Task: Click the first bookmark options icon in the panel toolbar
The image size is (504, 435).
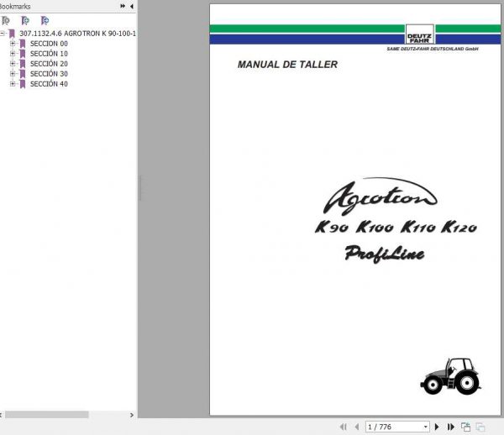Action: tap(6, 21)
